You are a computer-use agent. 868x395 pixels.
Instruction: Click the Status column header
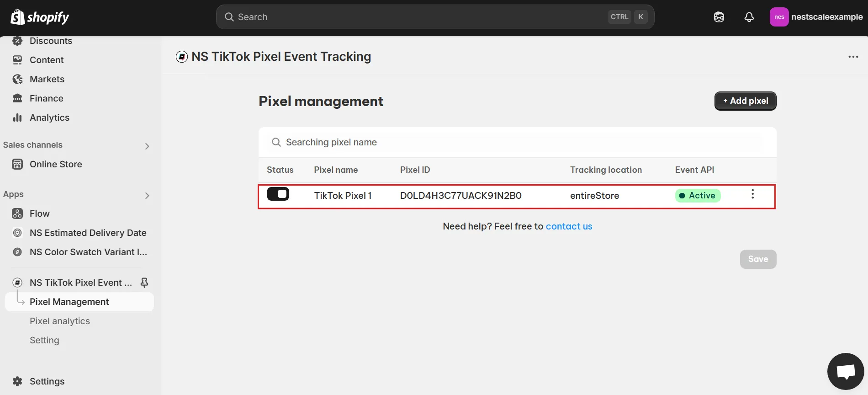point(280,170)
